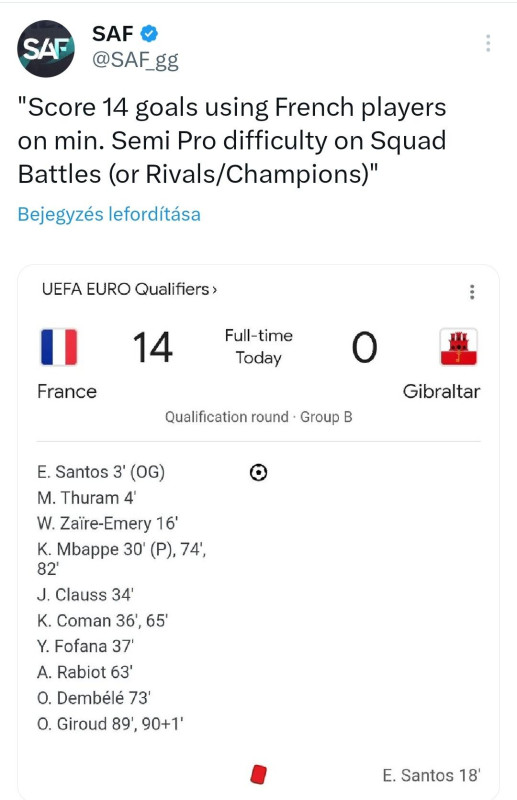Click the SAF display name
This screenshot has width=517, height=800.
113,34
